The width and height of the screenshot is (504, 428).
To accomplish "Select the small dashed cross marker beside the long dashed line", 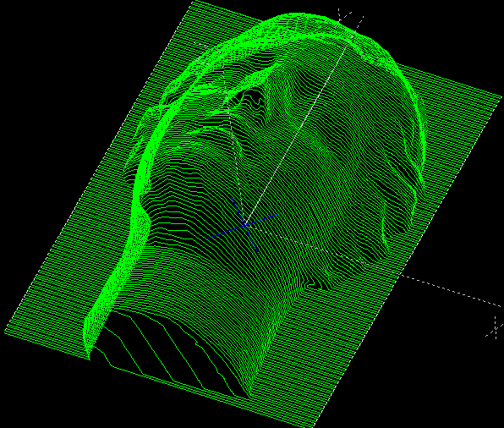I will pos(495,328).
